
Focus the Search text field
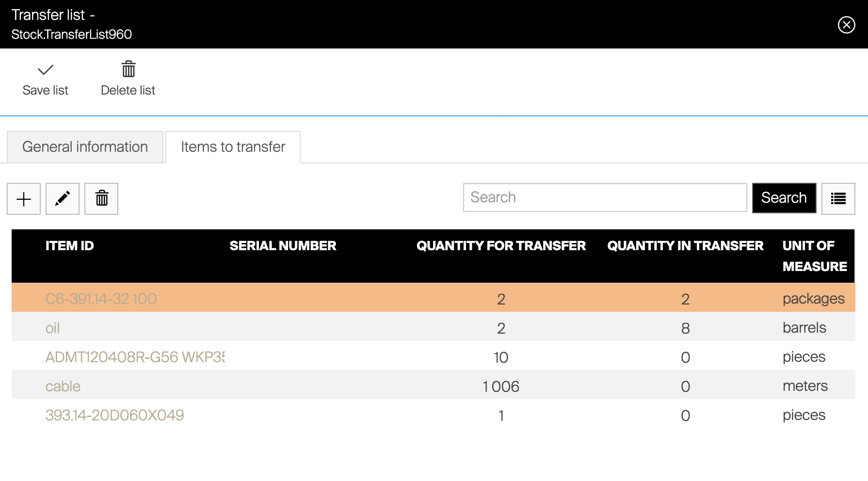[605, 197]
